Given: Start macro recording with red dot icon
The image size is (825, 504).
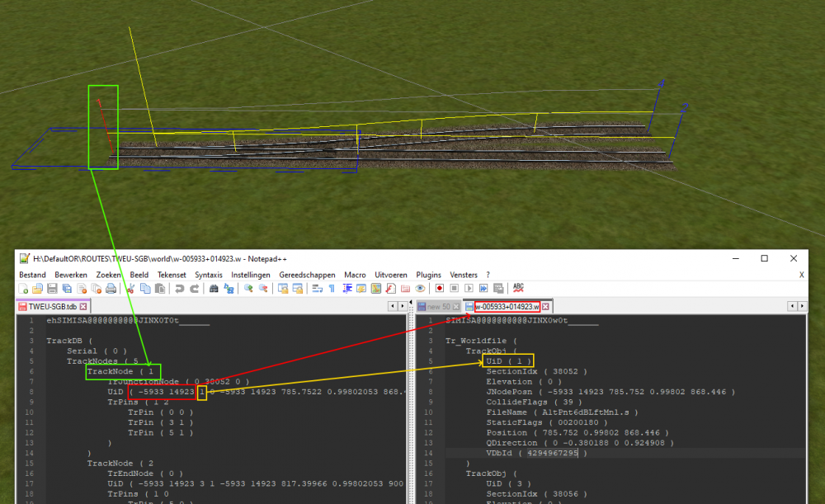Looking at the screenshot, I should click(440, 289).
